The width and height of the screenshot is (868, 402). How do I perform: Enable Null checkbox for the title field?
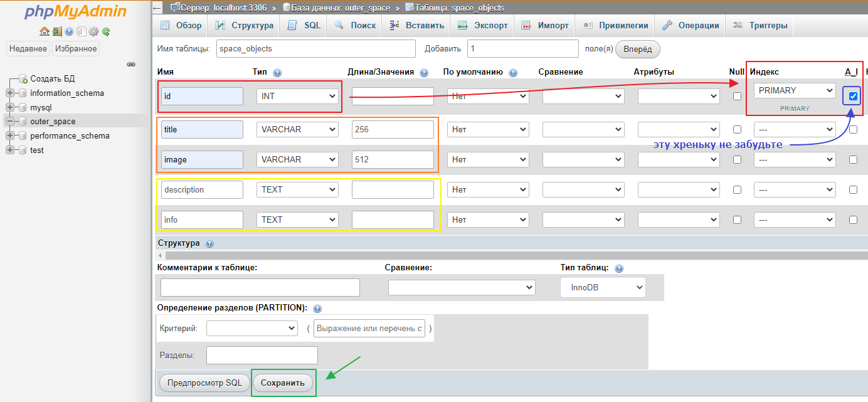click(x=737, y=130)
